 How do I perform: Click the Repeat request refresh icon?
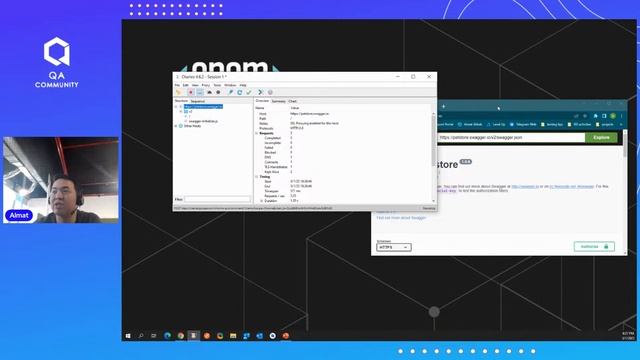(240, 92)
